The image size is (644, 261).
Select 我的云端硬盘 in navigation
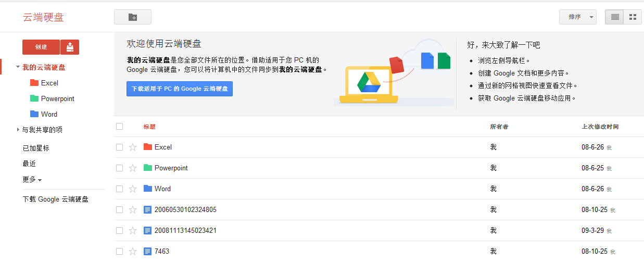point(44,67)
